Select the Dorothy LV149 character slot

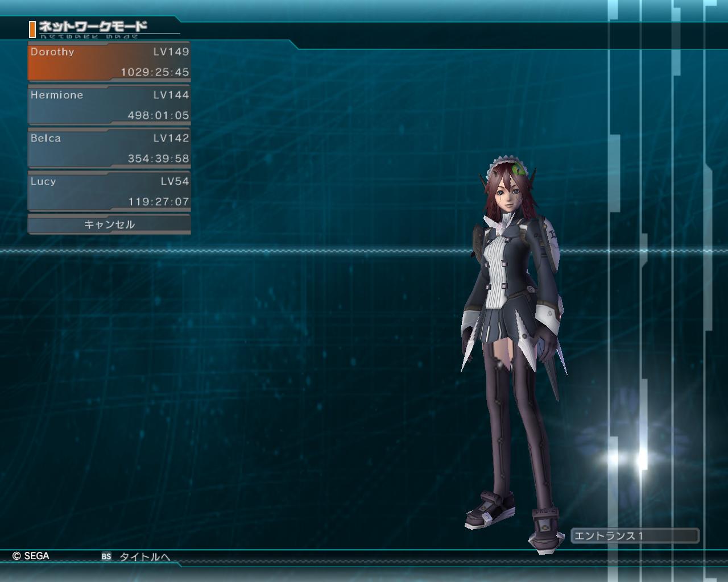[x=109, y=62]
